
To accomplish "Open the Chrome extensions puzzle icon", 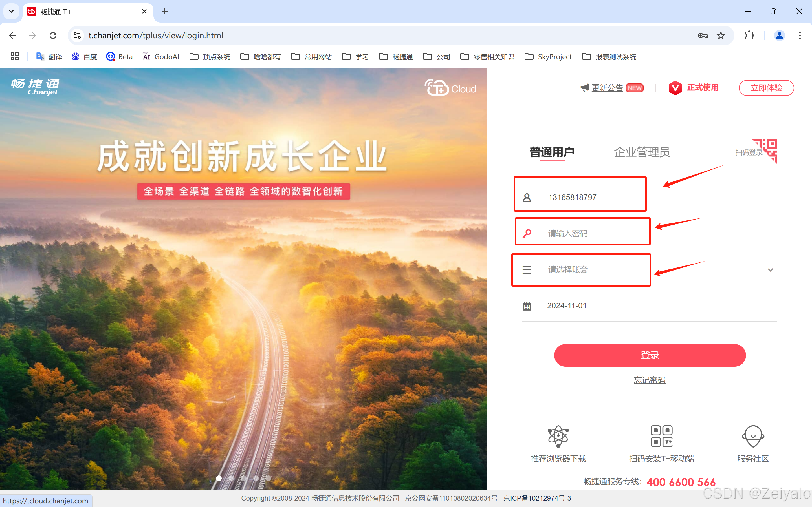I will tap(749, 36).
